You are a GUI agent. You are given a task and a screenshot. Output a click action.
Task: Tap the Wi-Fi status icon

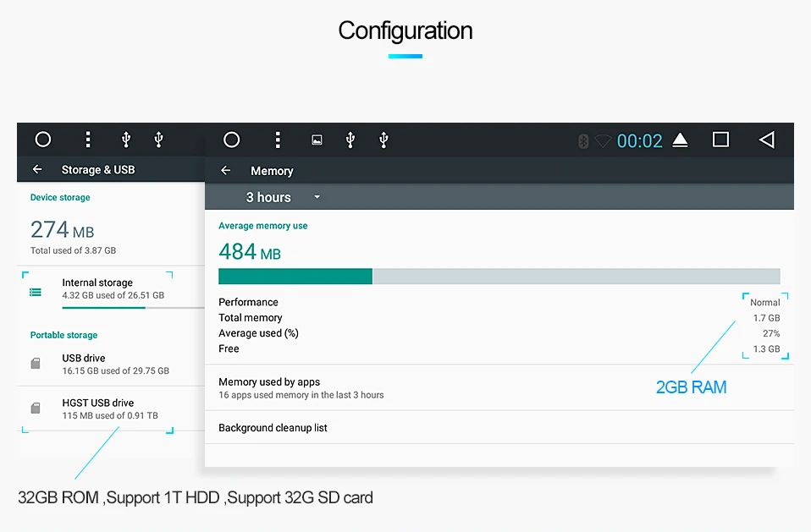pyautogui.click(x=603, y=140)
